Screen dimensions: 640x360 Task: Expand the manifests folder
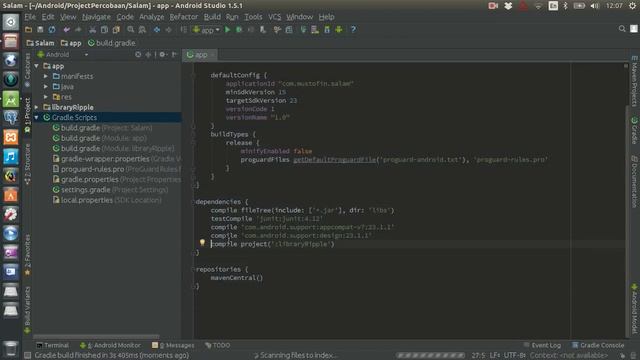coord(46,76)
